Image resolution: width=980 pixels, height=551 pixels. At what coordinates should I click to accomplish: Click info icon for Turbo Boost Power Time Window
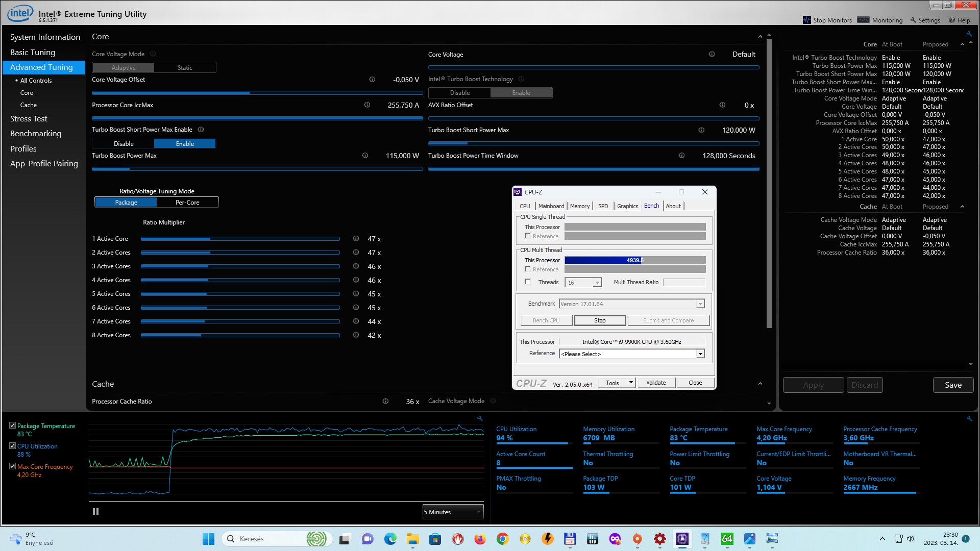coord(681,156)
